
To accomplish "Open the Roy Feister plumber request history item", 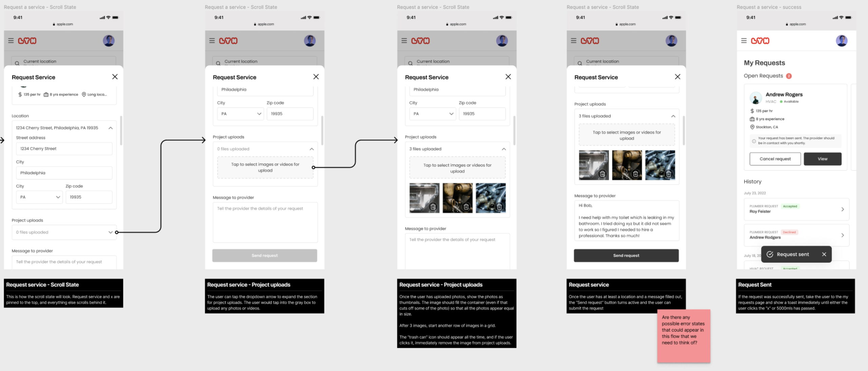I will tap(796, 209).
